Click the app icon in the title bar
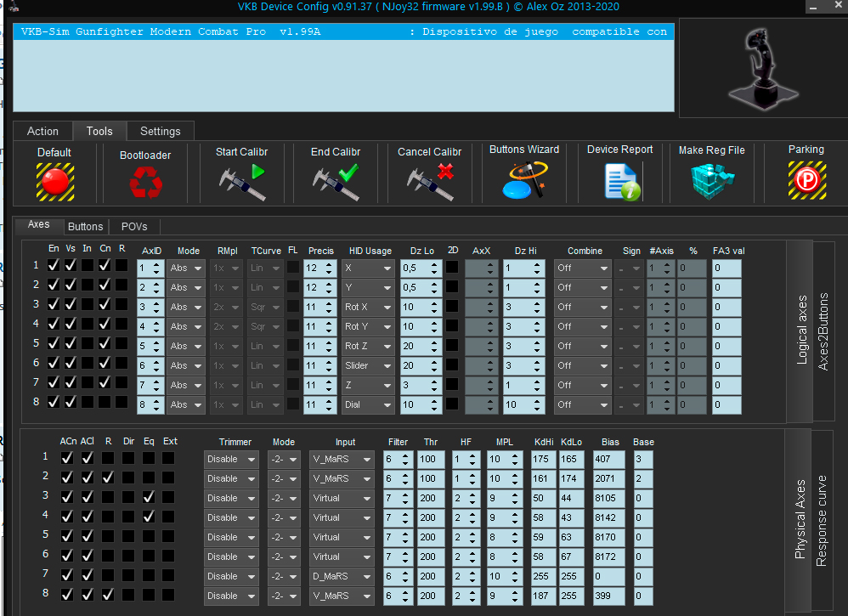The image size is (848, 616). pos(14,7)
